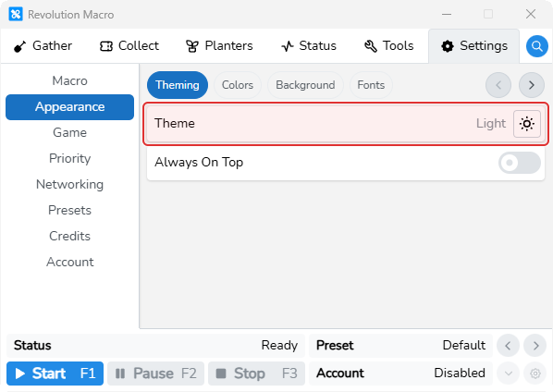The width and height of the screenshot is (553, 392).
Task: Open the Background sub-tab
Action: click(x=305, y=85)
